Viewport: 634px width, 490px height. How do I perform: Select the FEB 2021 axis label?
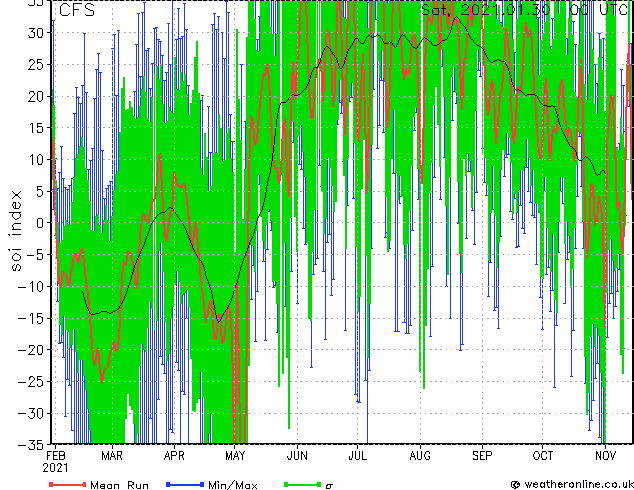coord(55,462)
